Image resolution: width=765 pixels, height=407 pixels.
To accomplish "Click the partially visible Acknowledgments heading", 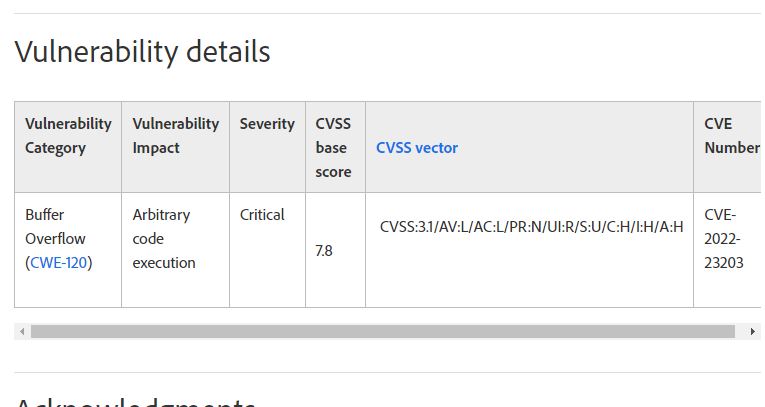I will (135, 400).
